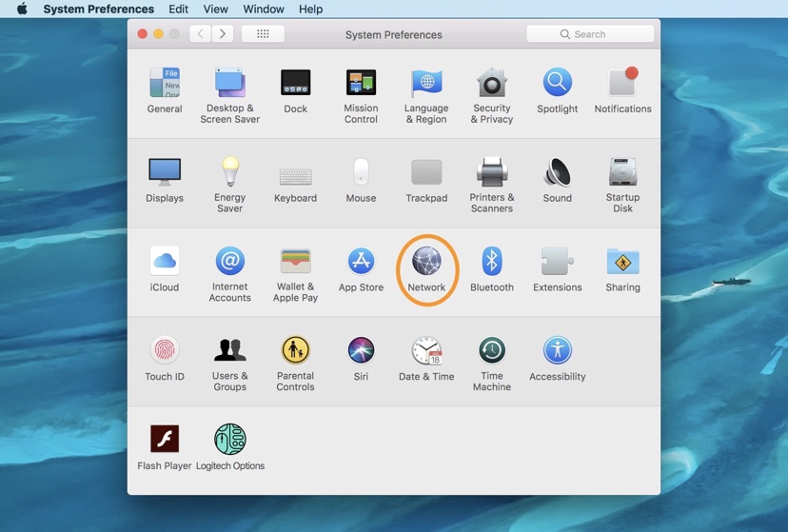Click the back navigation arrow
788x532 pixels.
(x=200, y=34)
